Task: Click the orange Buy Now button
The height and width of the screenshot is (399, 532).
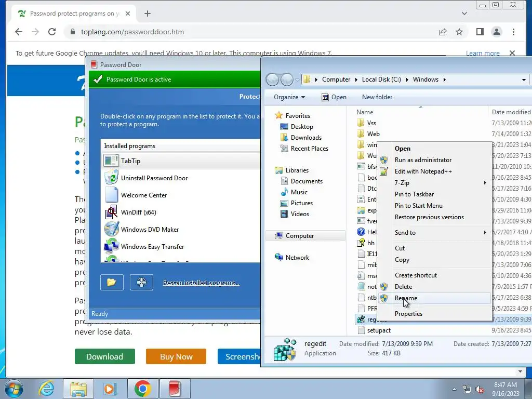Action: [176, 356]
